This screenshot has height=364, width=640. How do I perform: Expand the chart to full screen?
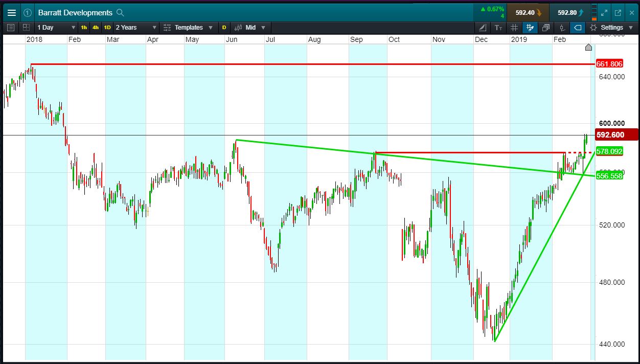(604, 13)
